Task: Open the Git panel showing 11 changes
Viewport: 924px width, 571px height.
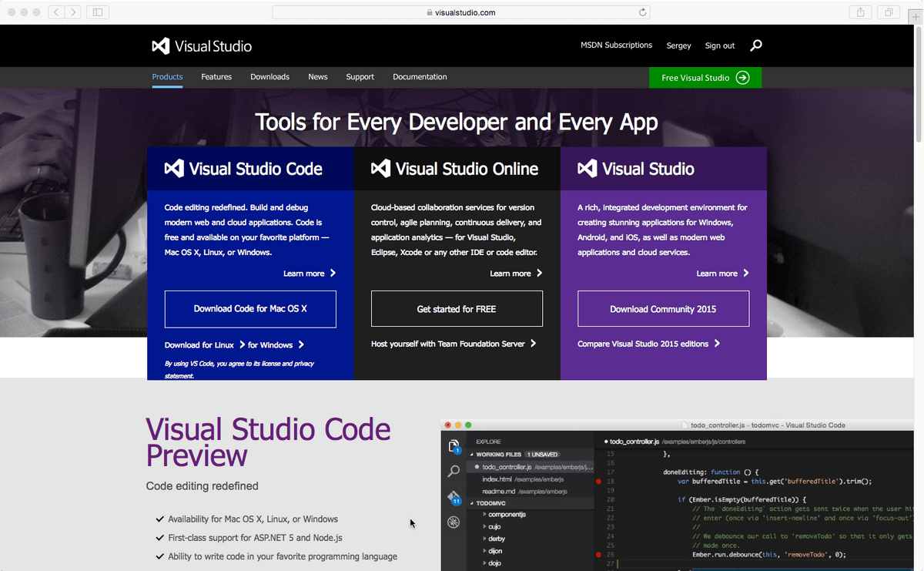Action: tap(453, 496)
